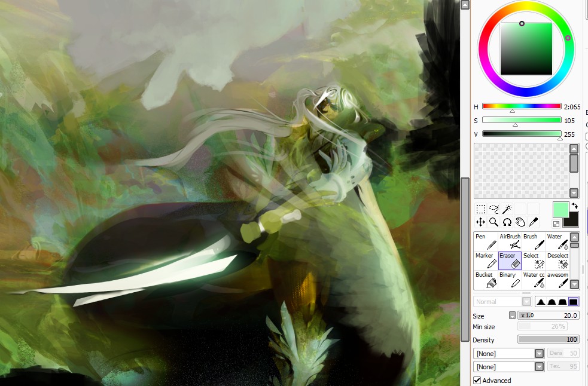588x386 pixels.
Task: Click the S saturation slider bar
Action: 522,120
